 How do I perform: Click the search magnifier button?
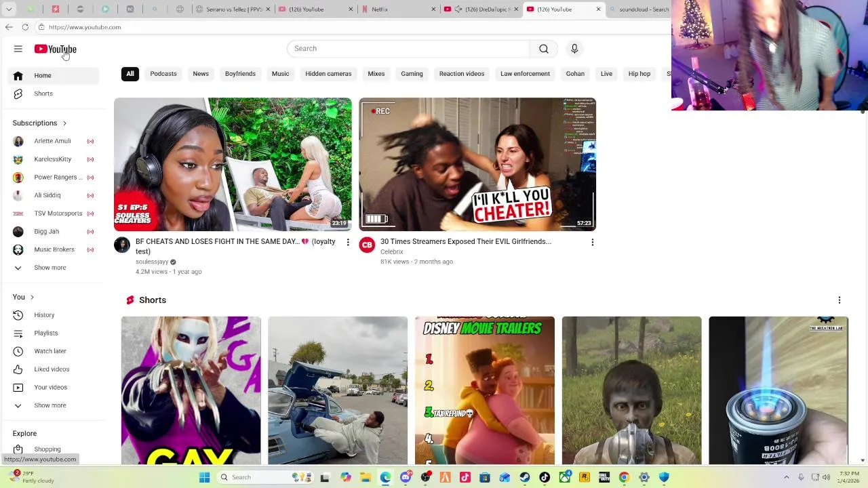coord(543,49)
